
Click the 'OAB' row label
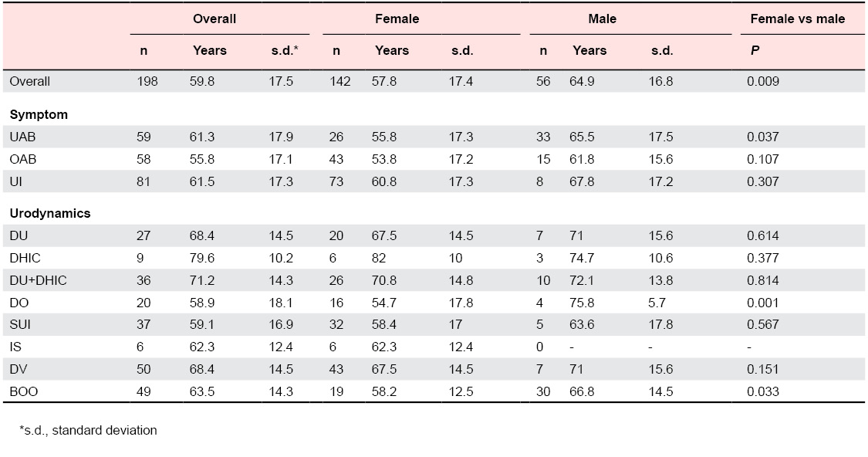pos(22,159)
